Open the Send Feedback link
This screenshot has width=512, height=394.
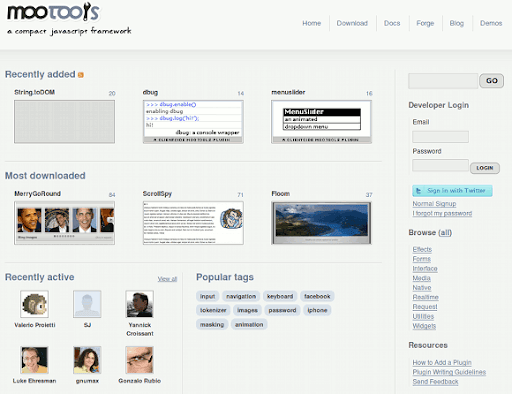(435, 382)
